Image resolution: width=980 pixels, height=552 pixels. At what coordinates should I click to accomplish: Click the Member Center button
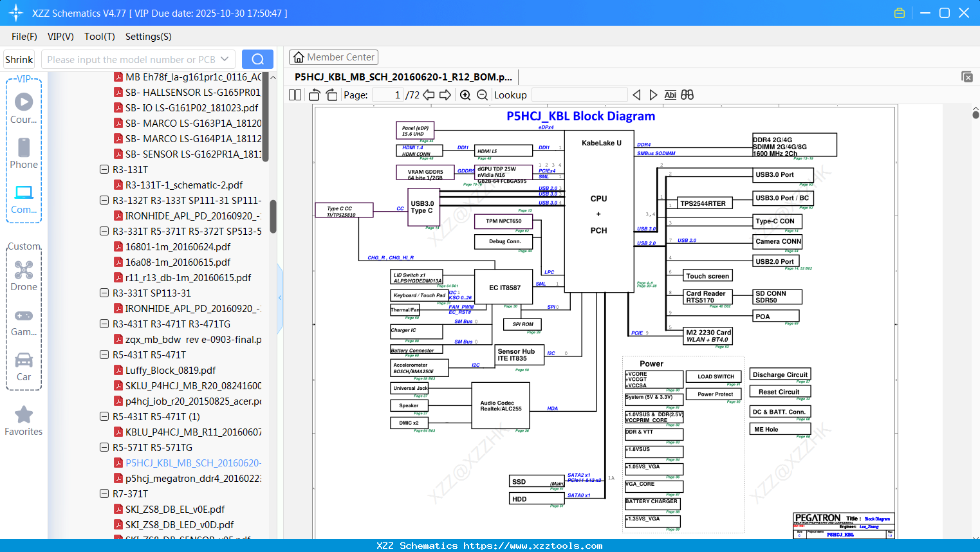[333, 57]
